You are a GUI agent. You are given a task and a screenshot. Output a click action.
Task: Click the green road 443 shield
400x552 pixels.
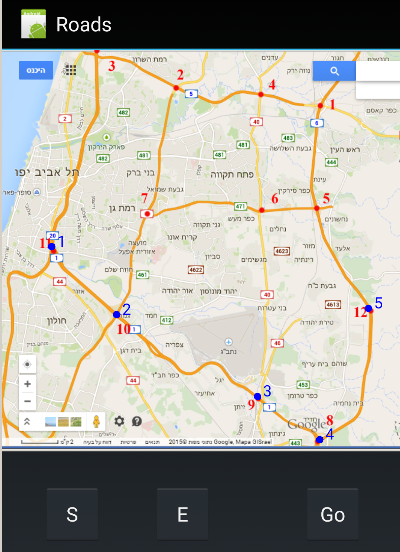(x=295, y=443)
